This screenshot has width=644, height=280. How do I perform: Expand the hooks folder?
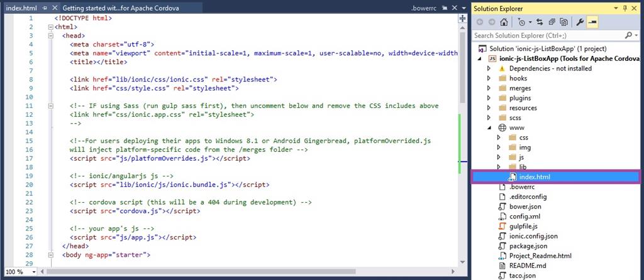489,78
